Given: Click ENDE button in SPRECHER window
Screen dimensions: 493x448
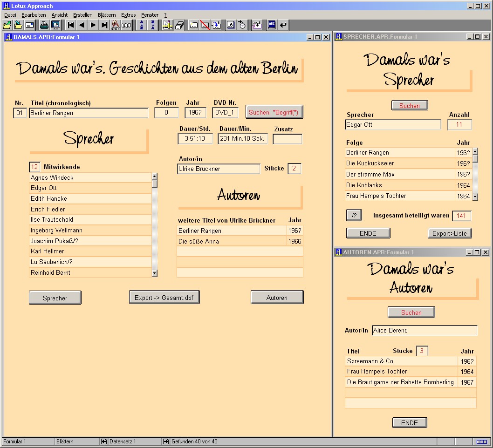Looking at the screenshot, I should tap(368, 233).
